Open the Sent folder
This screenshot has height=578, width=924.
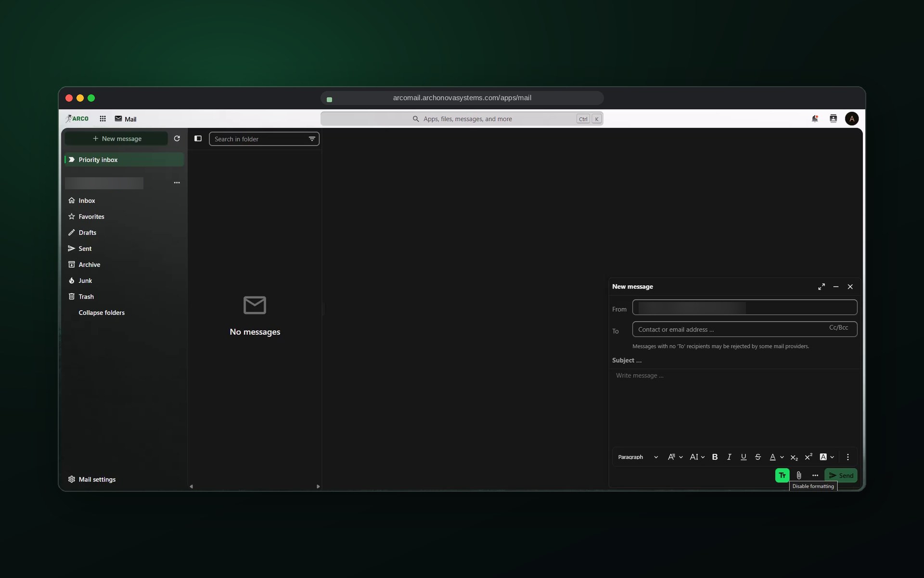click(124, 249)
